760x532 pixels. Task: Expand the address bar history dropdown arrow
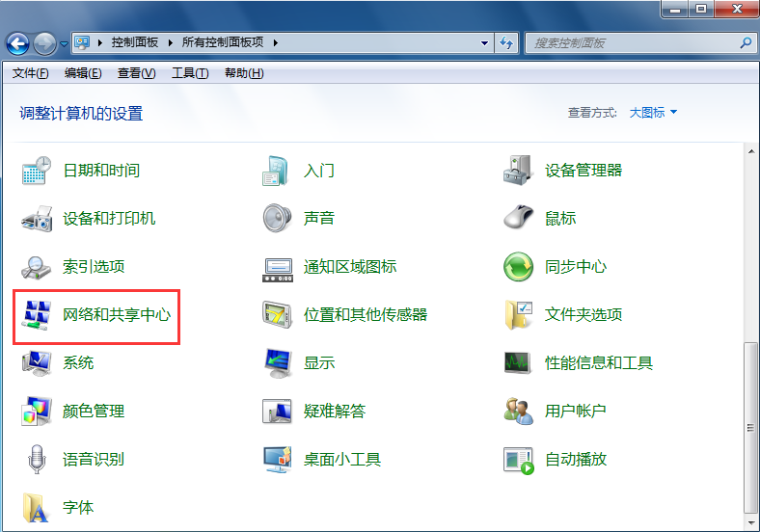pyautogui.click(x=484, y=43)
